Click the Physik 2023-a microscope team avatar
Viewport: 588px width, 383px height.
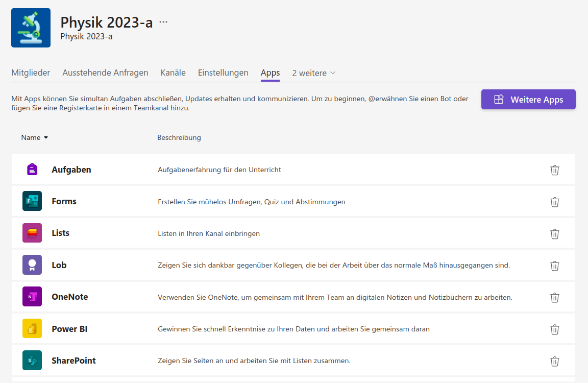pyautogui.click(x=31, y=28)
